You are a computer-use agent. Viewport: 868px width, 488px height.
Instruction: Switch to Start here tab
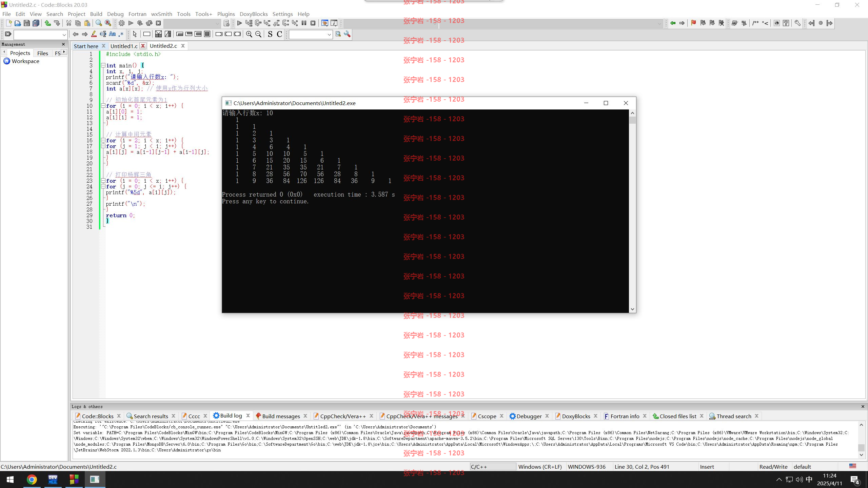point(86,46)
